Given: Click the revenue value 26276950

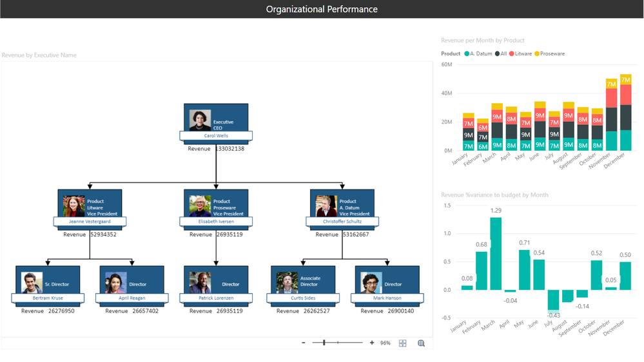Looking at the screenshot, I should (61, 311).
